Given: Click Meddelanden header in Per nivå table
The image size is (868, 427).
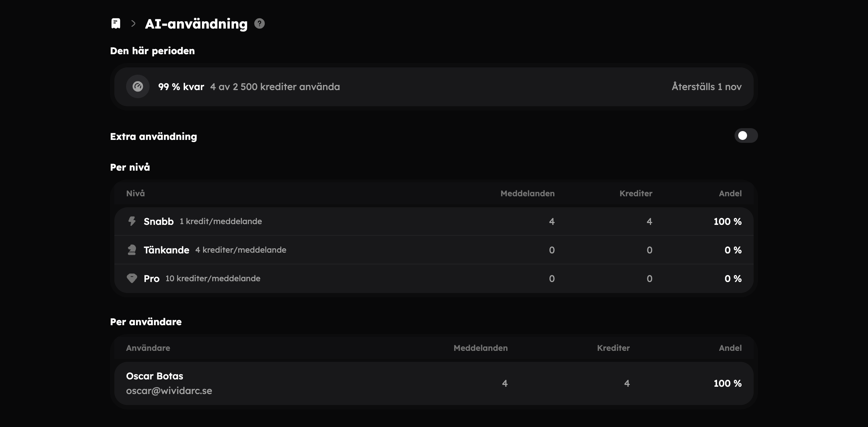Looking at the screenshot, I should pos(527,193).
